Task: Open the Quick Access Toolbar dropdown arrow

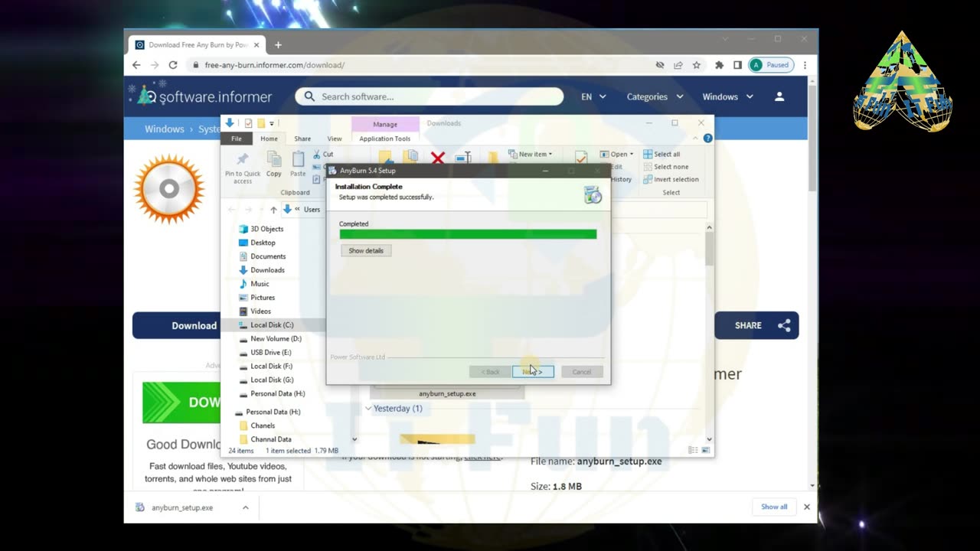Action: (x=272, y=123)
